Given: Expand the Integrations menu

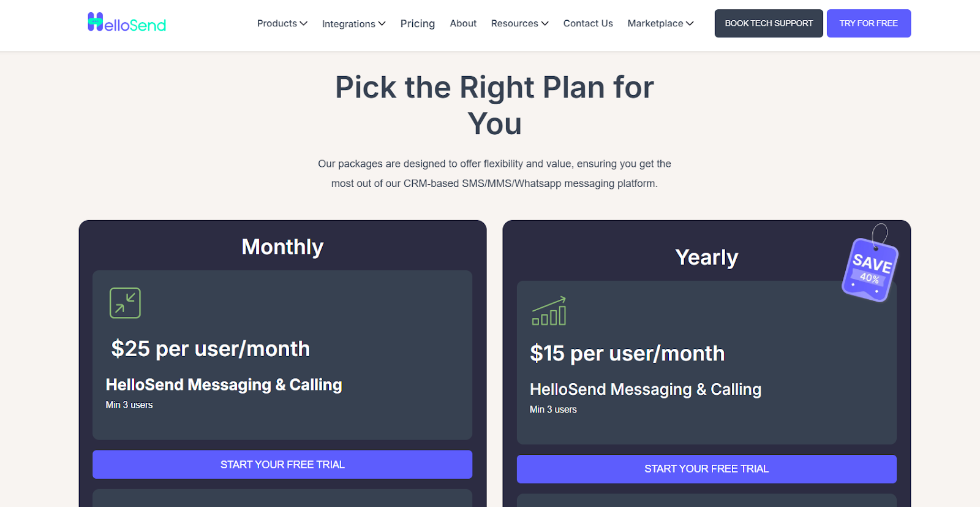Looking at the screenshot, I should click(353, 24).
